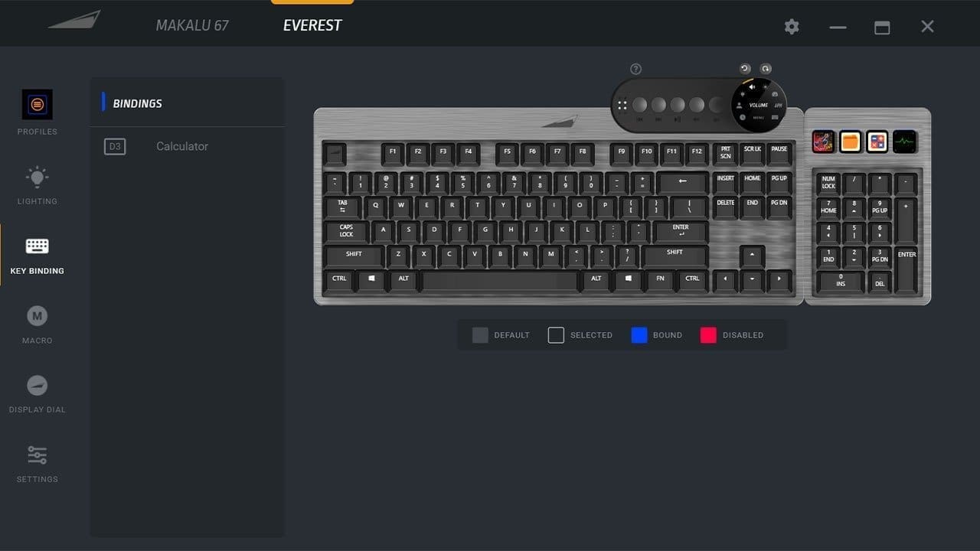Click the blue BOUND legend swatch
The height and width of the screenshot is (551, 980).
(639, 335)
